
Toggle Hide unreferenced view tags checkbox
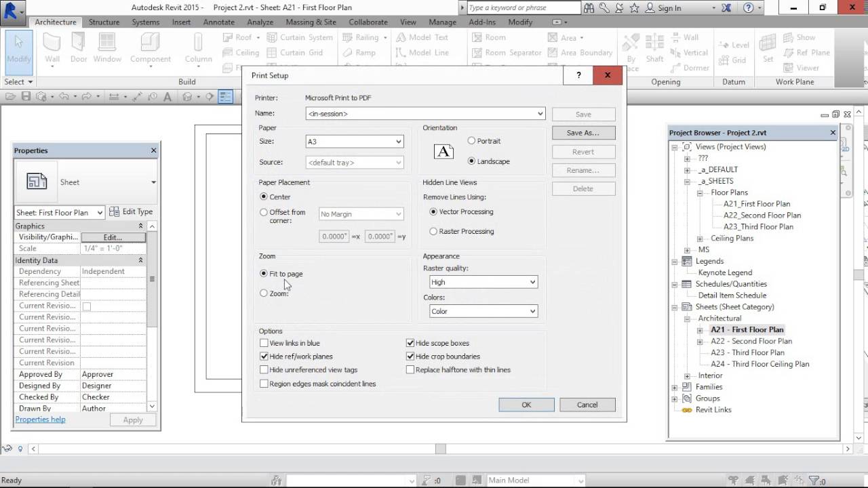click(264, 369)
